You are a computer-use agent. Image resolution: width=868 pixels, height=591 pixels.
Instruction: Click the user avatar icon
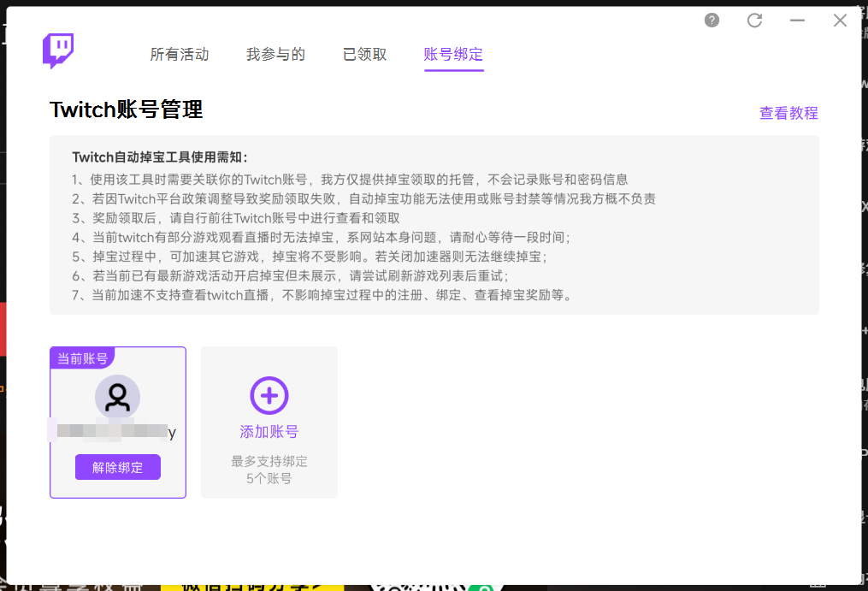(118, 396)
